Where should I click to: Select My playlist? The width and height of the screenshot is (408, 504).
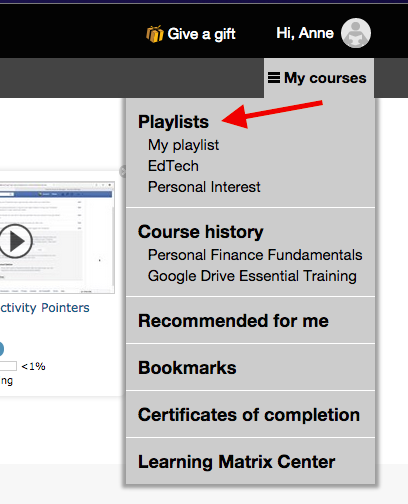point(183,145)
